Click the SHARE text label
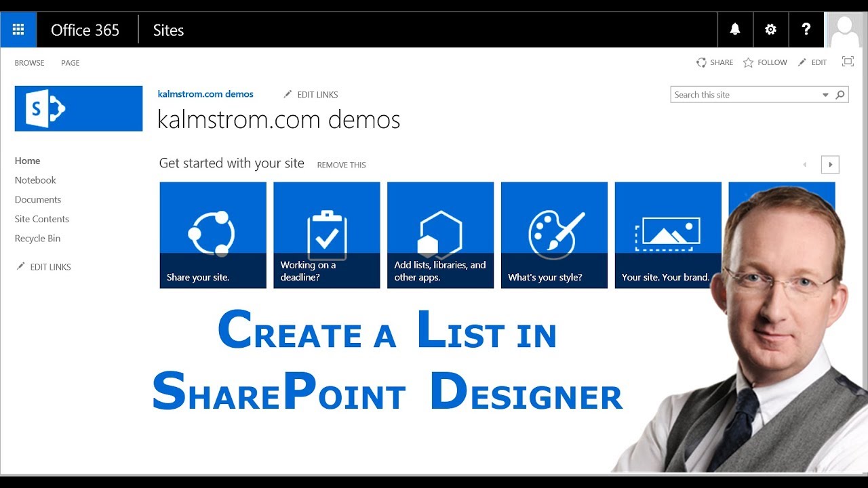868x488 pixels. point(722,62)
